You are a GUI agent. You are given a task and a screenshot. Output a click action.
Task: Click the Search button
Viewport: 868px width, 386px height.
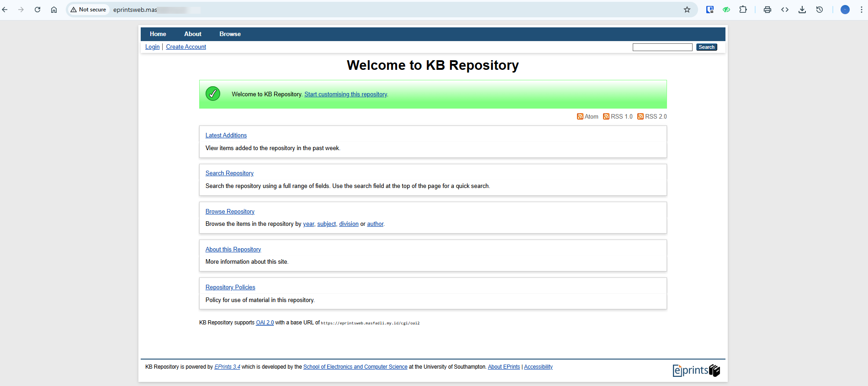(x=707, y=47)
